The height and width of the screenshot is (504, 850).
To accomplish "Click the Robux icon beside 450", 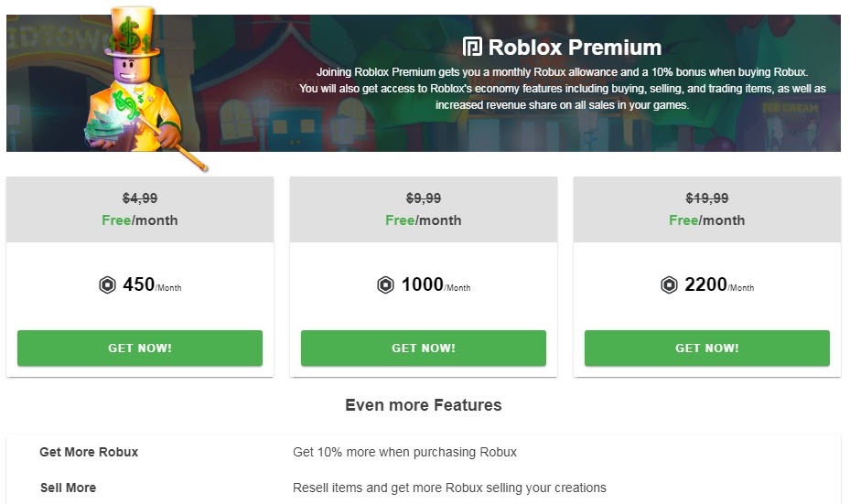I will [108, 285].
